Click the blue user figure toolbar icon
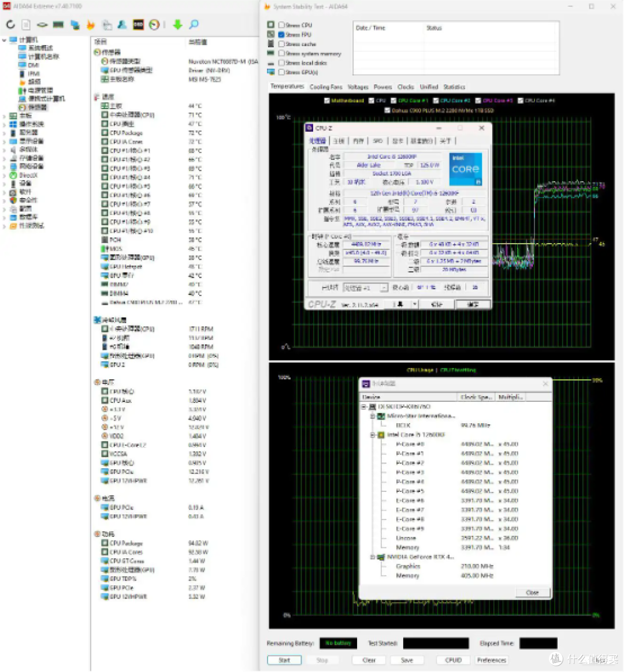The width and height of the screenshot is (624, 672). point(122,25)
